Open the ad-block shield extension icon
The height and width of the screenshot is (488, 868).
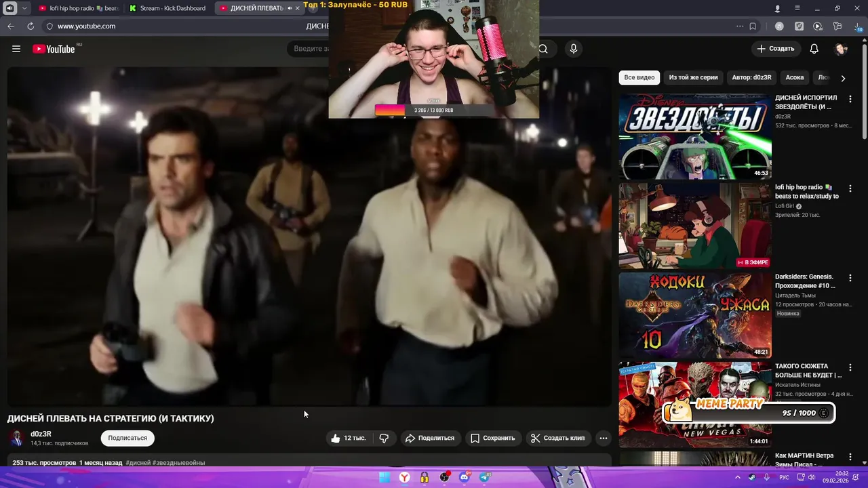point(799,26)
